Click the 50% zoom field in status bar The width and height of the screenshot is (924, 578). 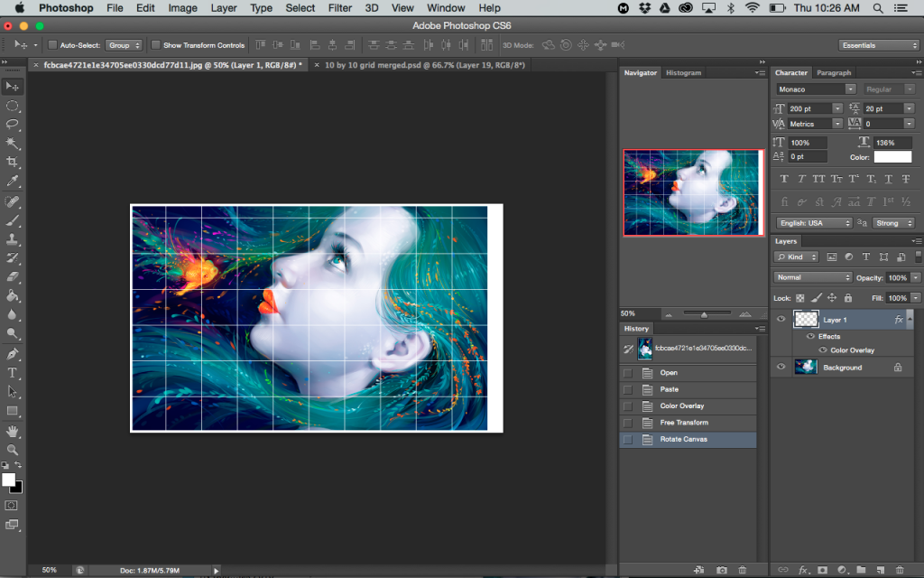pos(50,571)
